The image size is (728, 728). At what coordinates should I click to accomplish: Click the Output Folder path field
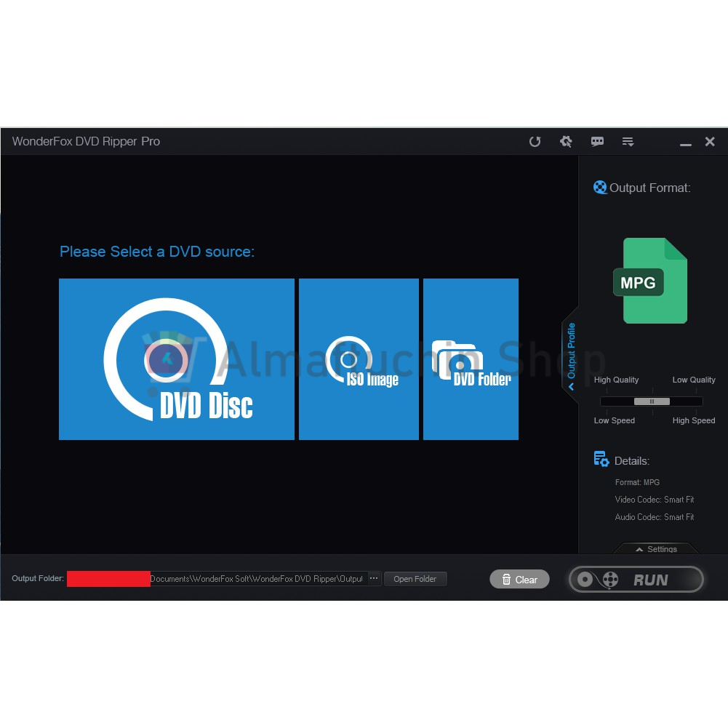coord(217,578)
